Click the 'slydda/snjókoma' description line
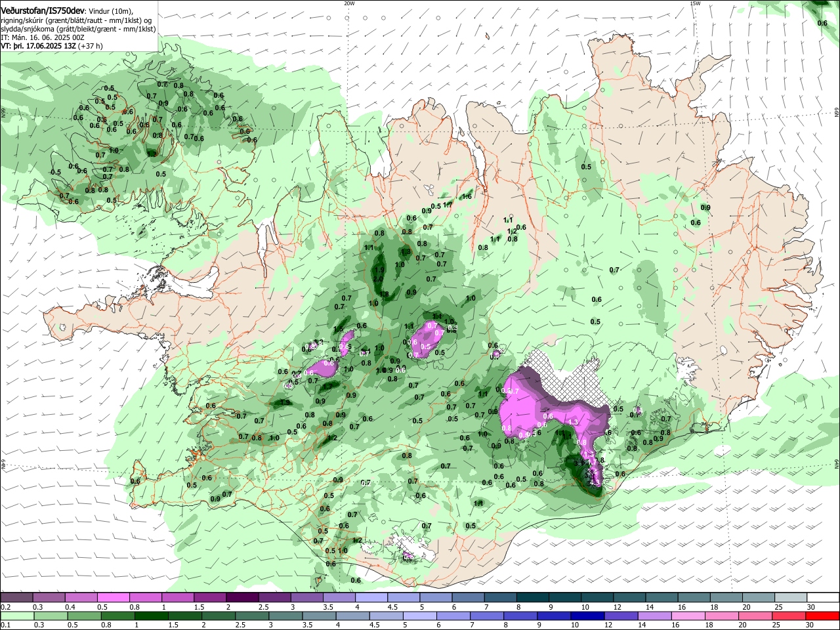The height and width of the screenshot is (630, 840). click(78, 29)
